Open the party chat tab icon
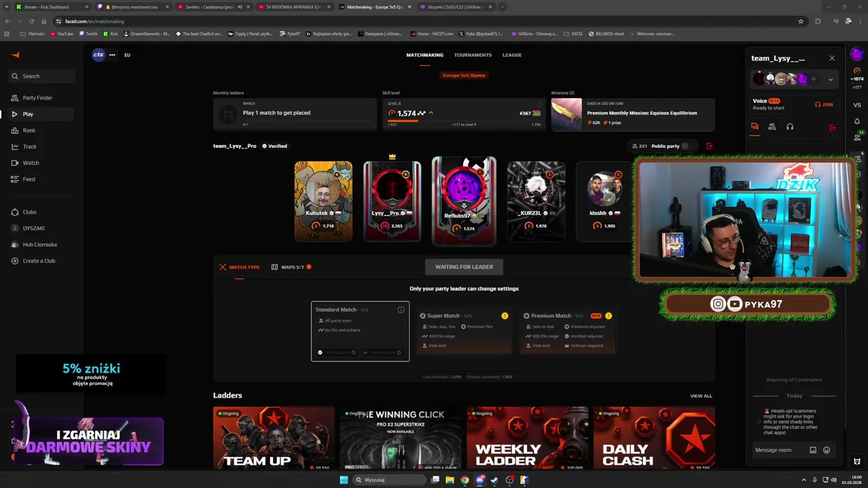Screen dimensions: 868x488 click(754, 127)
